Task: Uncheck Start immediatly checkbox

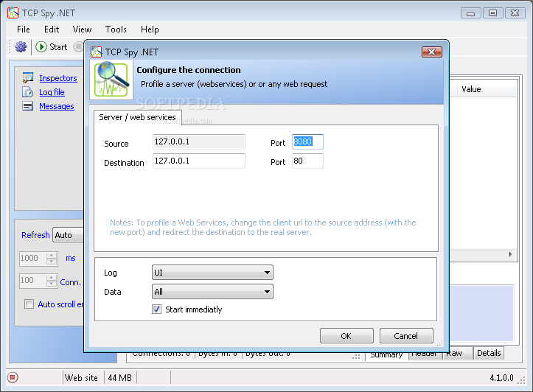Action: click(156, 309)
